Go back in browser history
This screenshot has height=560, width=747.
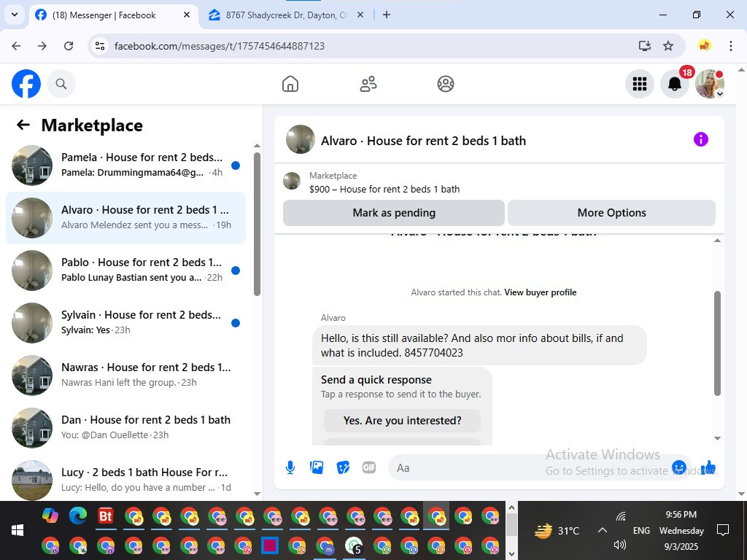[16, 46]
